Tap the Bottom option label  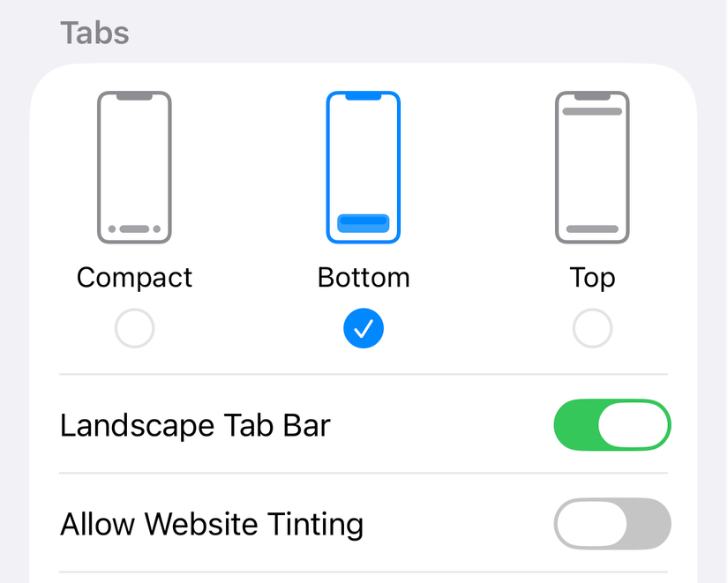(363, 277)
